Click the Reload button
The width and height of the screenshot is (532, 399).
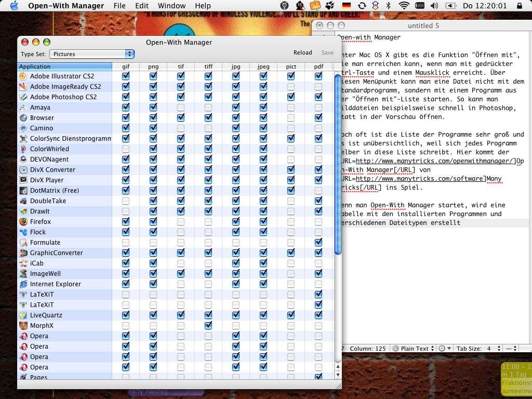click(x=303, y=52)
